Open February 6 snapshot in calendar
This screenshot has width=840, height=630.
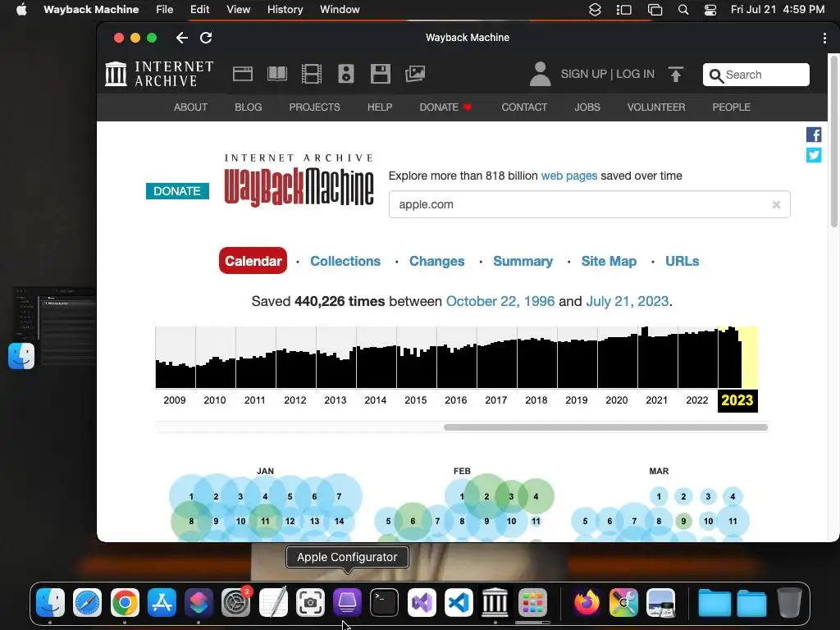coord(413,521)
